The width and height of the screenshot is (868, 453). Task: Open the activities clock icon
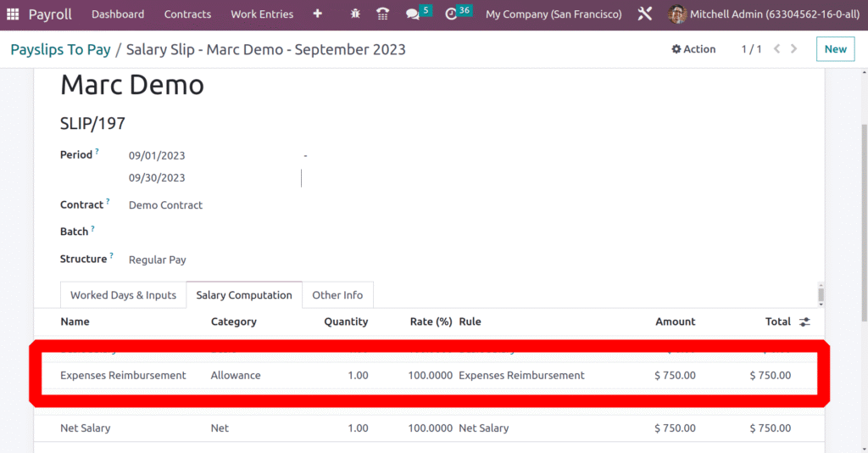point(451,14)
